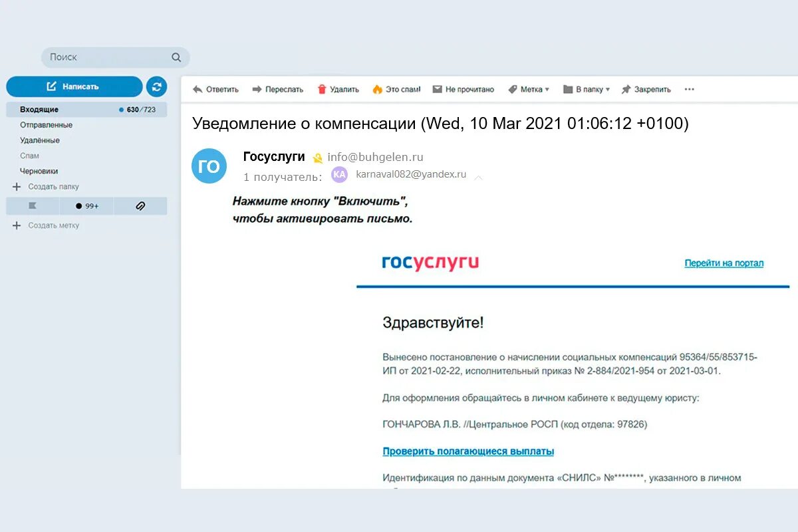Open the Перейти на портал link

click(724, 263)
